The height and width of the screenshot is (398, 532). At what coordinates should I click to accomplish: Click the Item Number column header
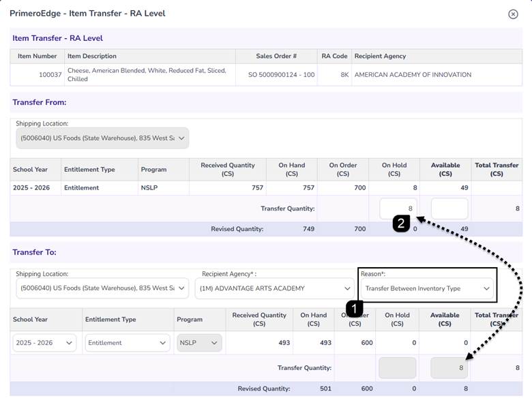[x=37, y=56]
